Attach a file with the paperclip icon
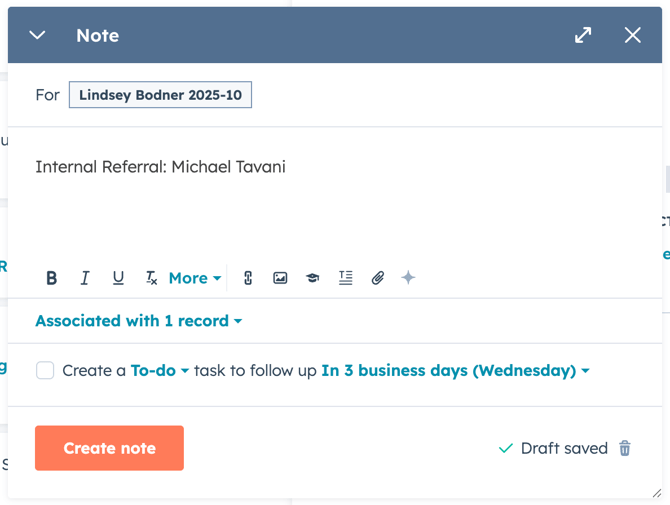670x505 pixels. pyautogui.click(x=377, y=278)
